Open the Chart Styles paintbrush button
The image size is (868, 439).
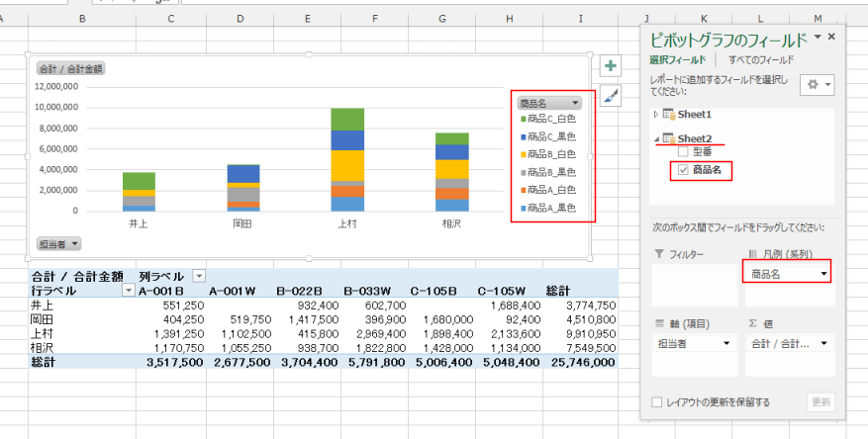pos(611,96)
